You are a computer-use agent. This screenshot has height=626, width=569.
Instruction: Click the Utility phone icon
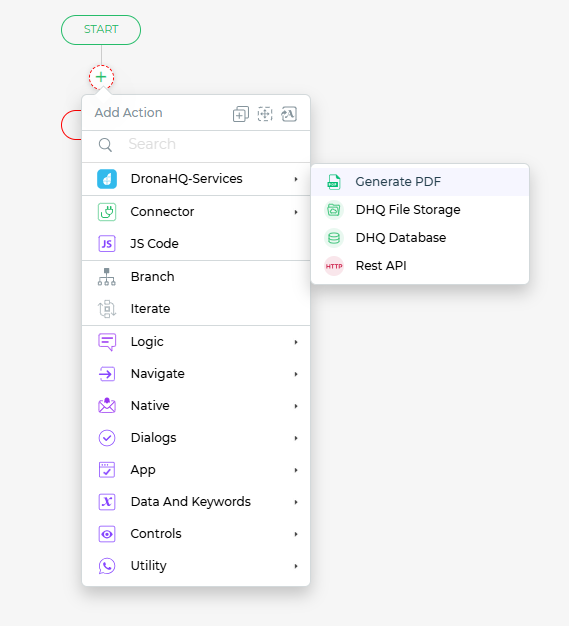(107, 566)
